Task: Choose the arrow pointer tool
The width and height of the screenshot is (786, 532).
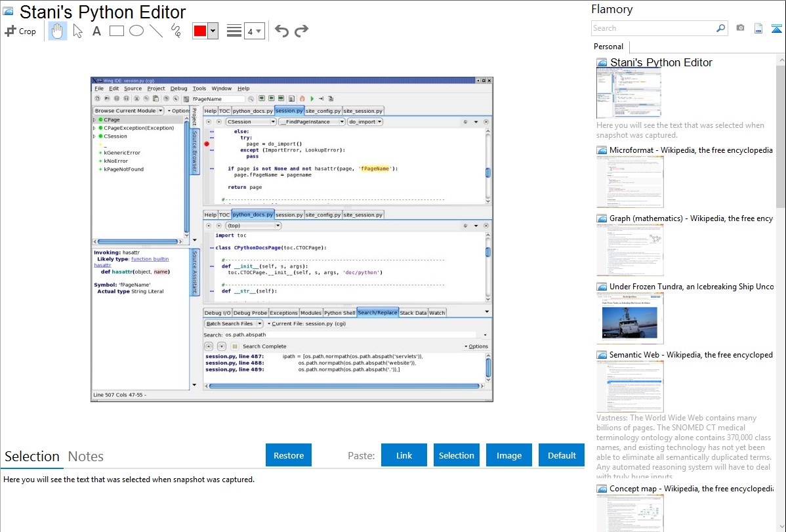Action: (x=77, y=31)
